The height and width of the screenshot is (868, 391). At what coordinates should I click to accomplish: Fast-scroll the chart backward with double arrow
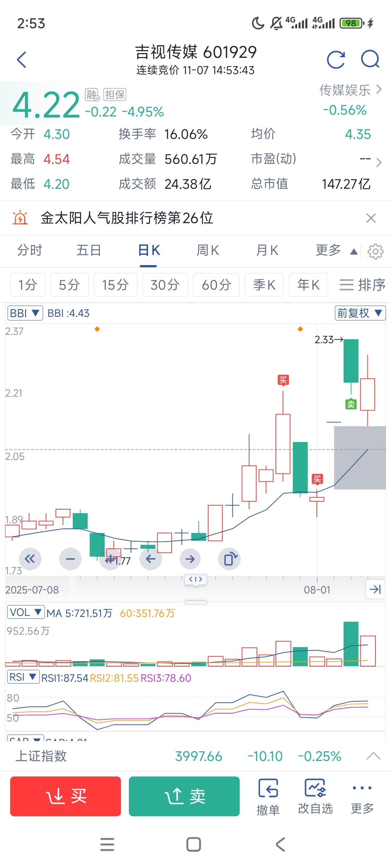[30, 559]
